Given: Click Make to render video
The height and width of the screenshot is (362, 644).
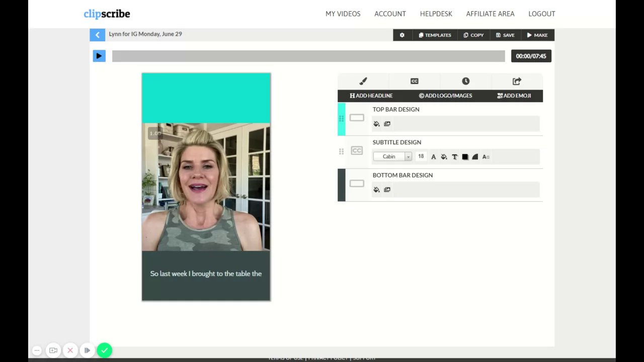Looking at the screenshot, I should (x=537, y=35).
